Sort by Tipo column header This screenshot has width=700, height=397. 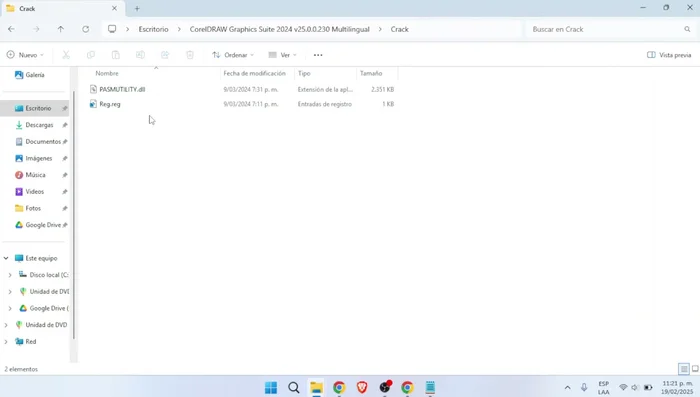[304, 73]
